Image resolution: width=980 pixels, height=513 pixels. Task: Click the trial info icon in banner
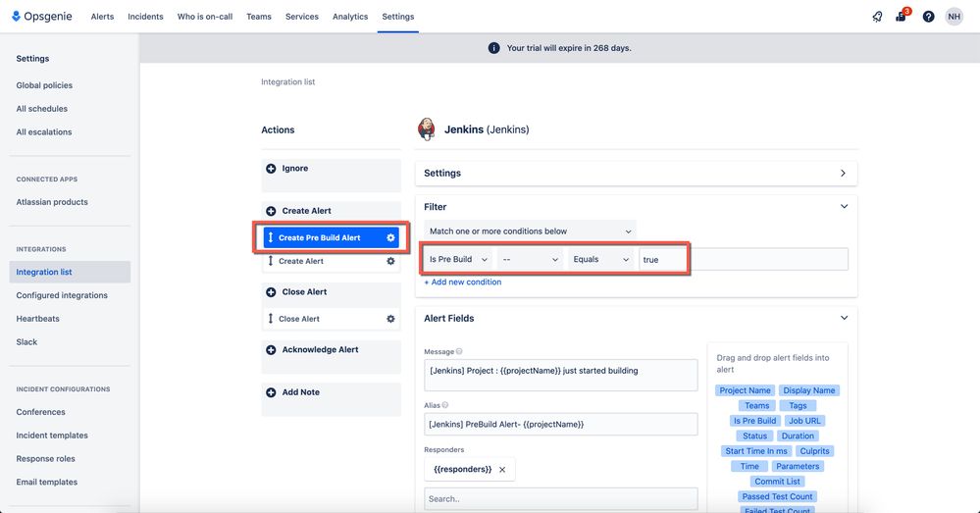493,48
